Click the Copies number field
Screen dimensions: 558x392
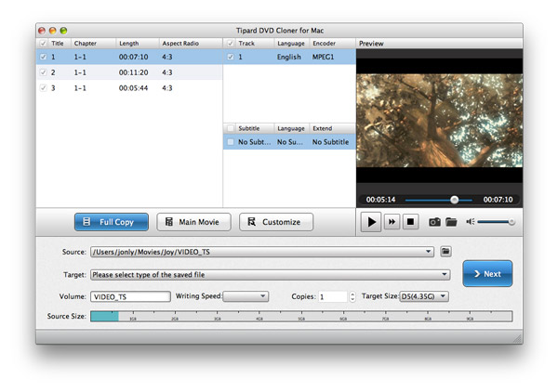click(332, 296)
